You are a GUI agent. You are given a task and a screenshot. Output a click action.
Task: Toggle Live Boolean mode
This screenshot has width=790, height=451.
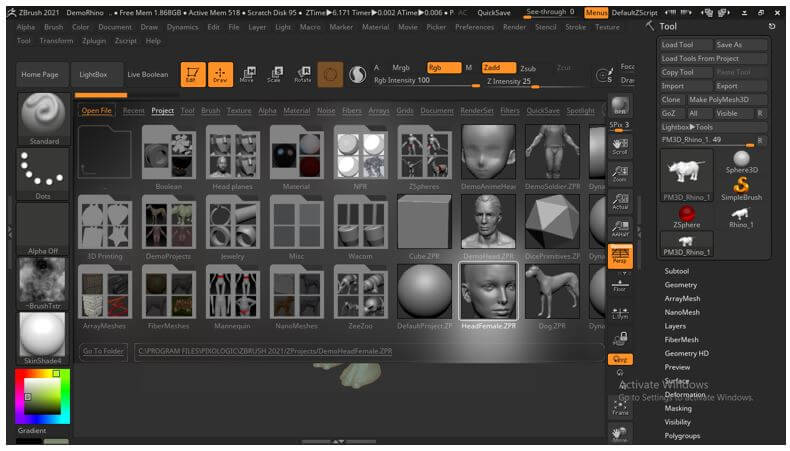pyautogui.click(x=148, y=75)
